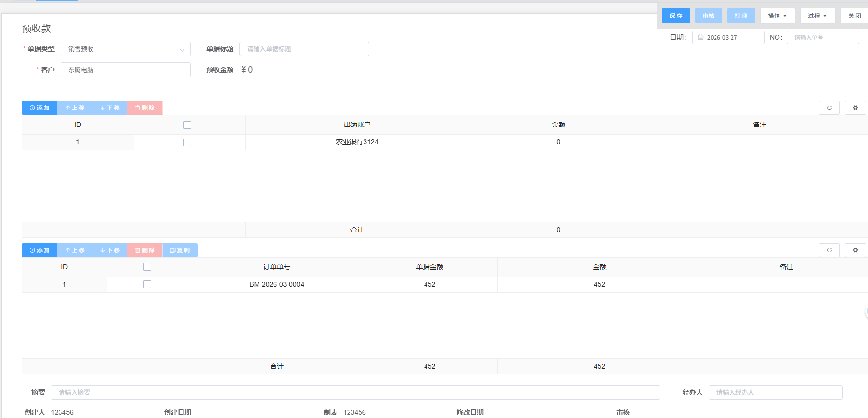
Task: Expand the 单据类型 dropdown showing 销售预收
Action: point(125,49)
